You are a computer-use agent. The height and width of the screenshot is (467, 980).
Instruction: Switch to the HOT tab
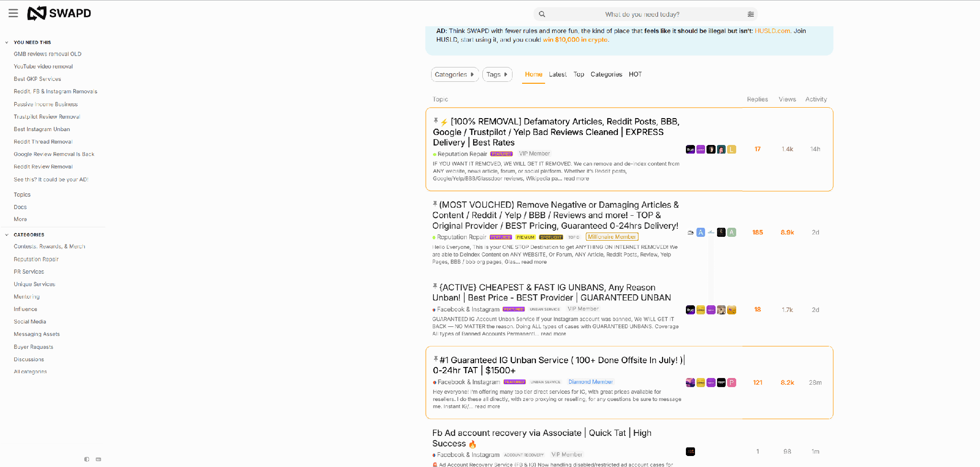click(x=635, y=75)
